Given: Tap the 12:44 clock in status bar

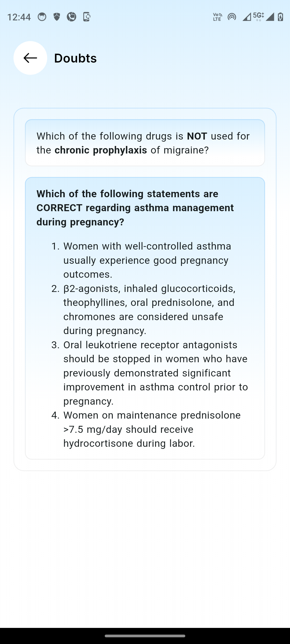Looking at the screenshot, I should [x=19, y=17].
